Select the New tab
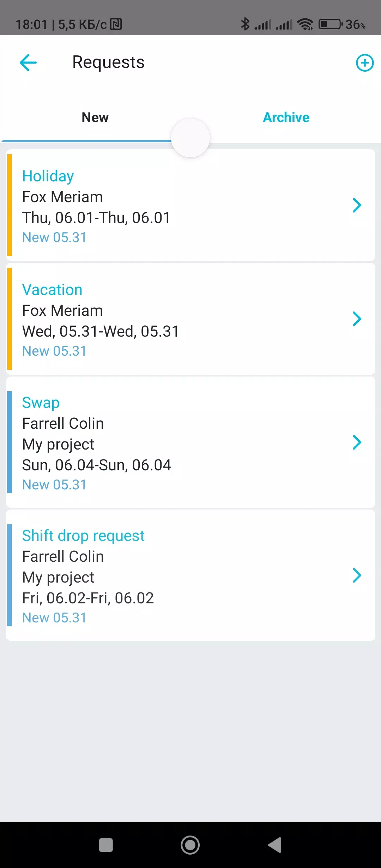 coord(95,117)
